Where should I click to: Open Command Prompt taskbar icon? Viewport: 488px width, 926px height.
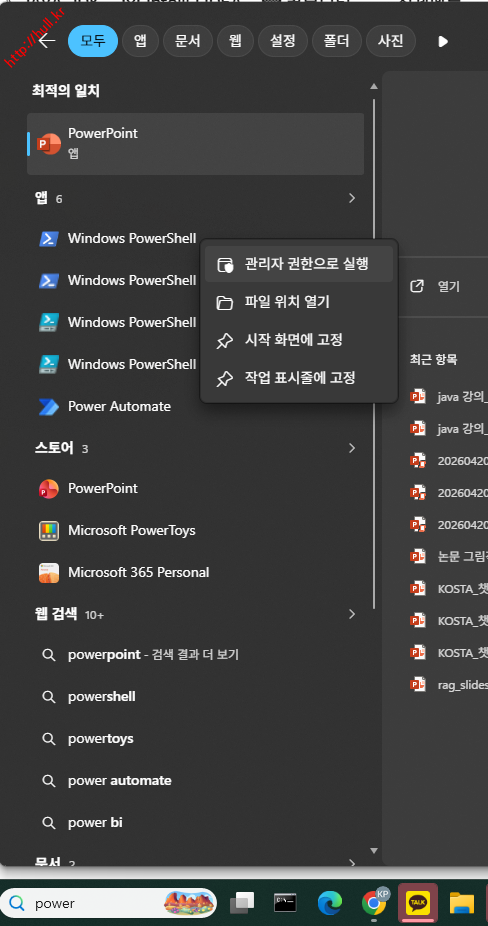click(285, 903)
